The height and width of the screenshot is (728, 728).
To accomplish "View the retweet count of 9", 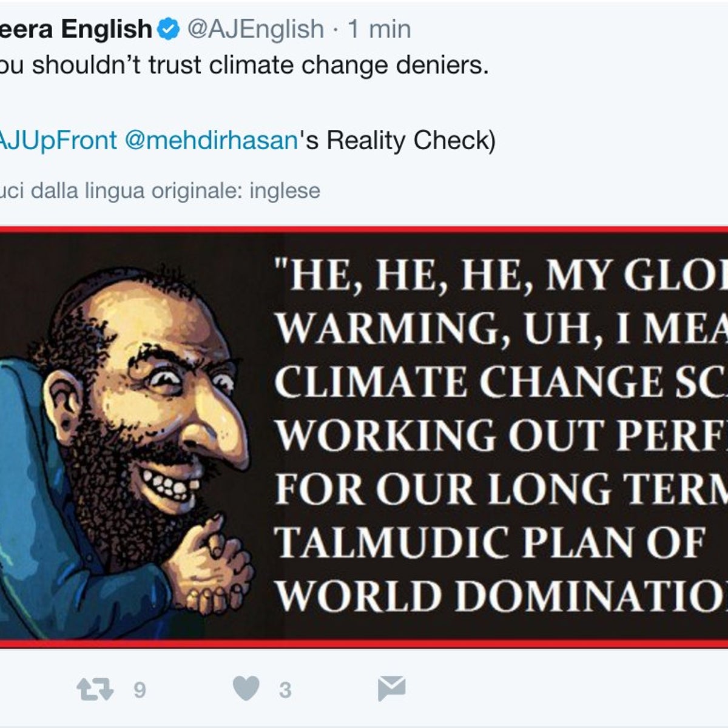I will point(140,690).
